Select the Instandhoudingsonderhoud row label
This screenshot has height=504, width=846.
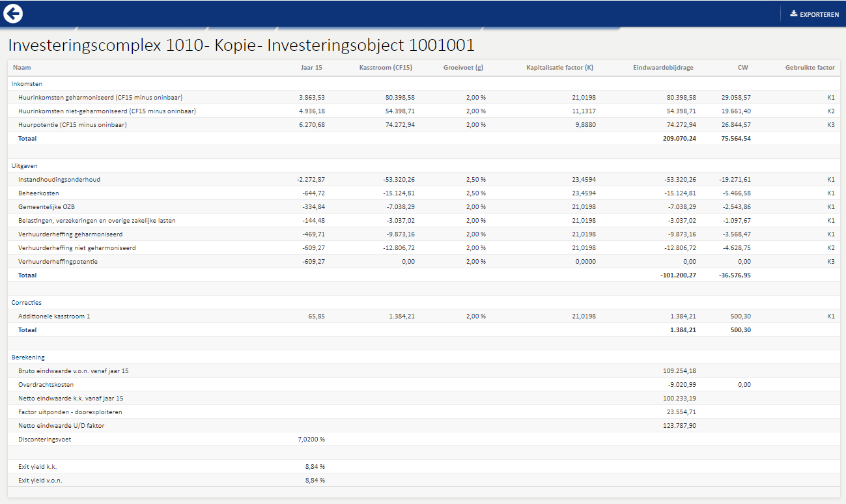pos(59,179)
